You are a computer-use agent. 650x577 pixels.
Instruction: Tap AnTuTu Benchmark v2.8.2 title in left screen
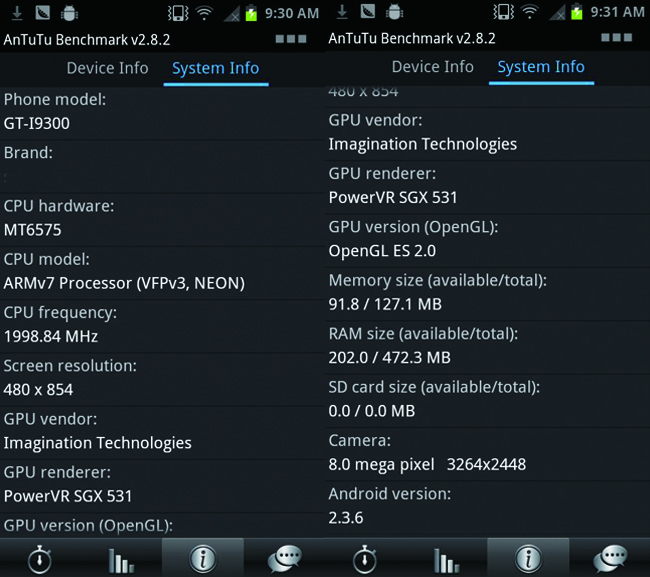[87, 40]
